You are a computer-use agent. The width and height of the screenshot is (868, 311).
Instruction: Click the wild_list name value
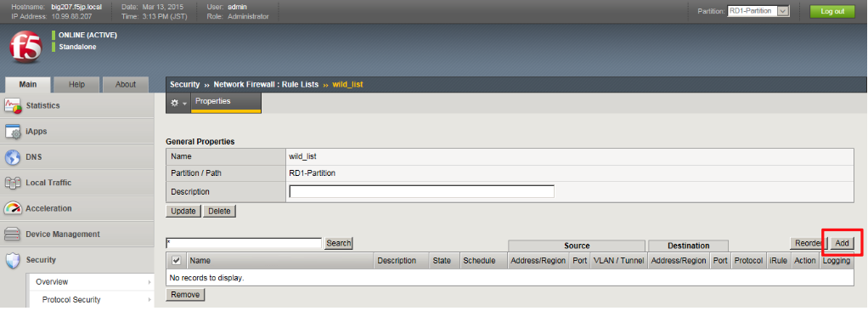(302, 156)
